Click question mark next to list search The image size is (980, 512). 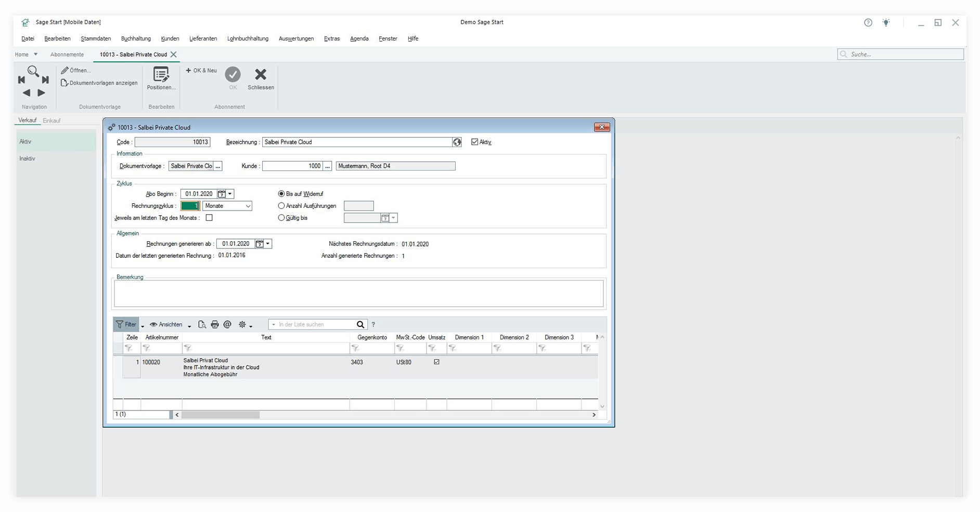point(373,324)
